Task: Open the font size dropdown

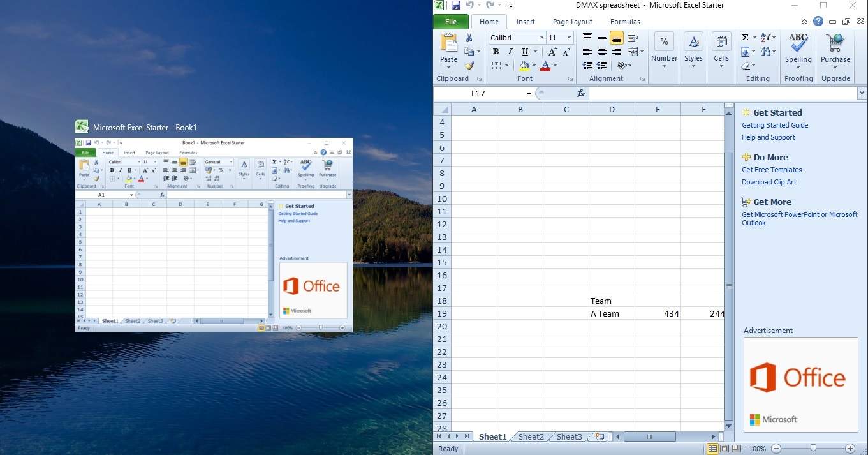Action: pyautogui.click(x=570, y=38)
